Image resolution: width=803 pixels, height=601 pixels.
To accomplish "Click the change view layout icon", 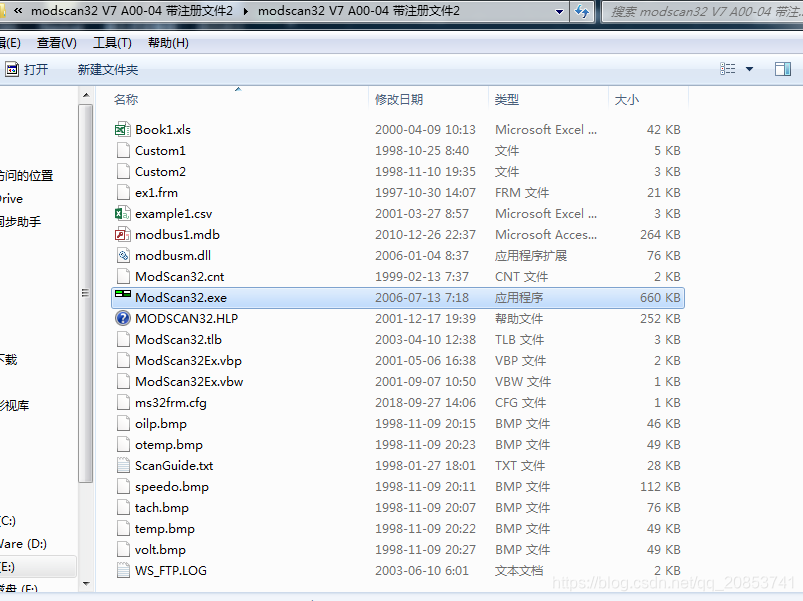I will click(x=727, y=69).
